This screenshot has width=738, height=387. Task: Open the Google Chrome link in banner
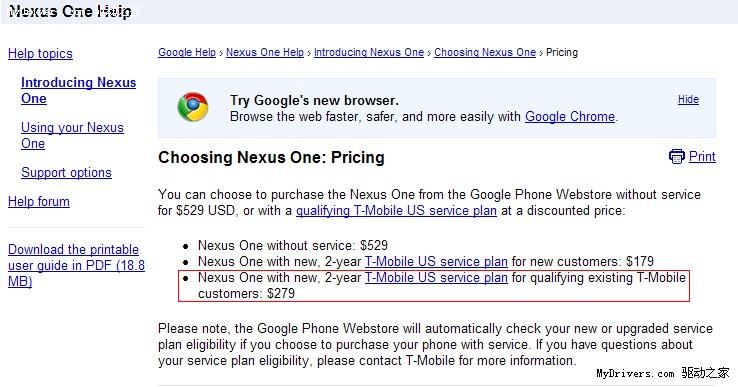coord(570,116)
